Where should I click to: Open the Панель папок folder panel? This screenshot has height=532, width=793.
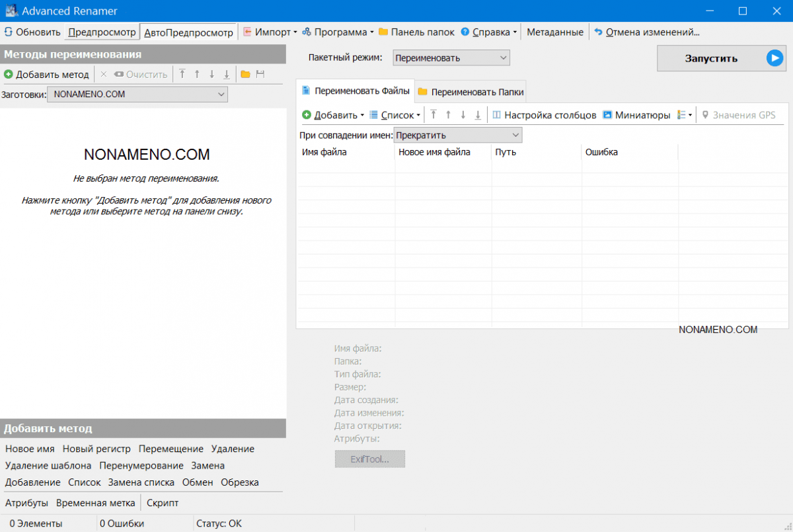pyautogui.click(x=416, y=32)
